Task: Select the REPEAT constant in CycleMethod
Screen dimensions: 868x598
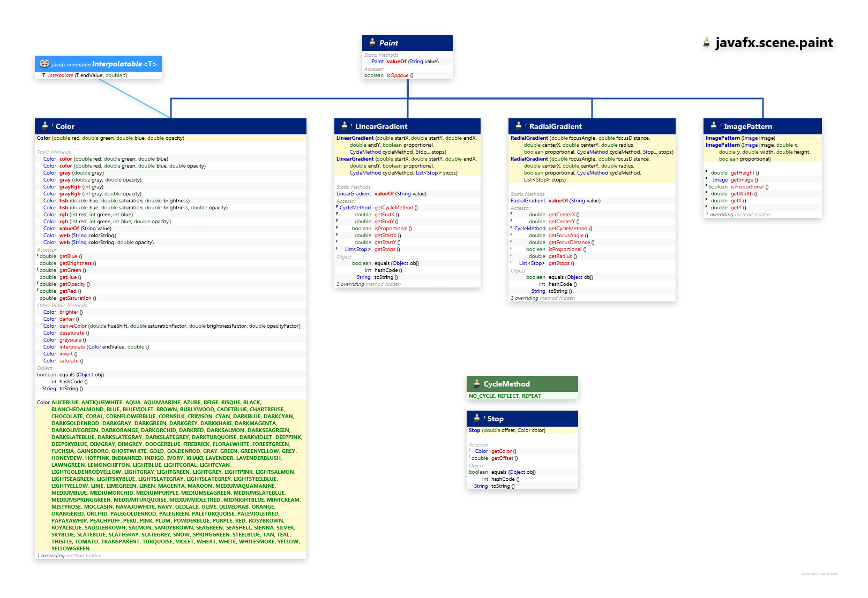Action: coord(531,396)
